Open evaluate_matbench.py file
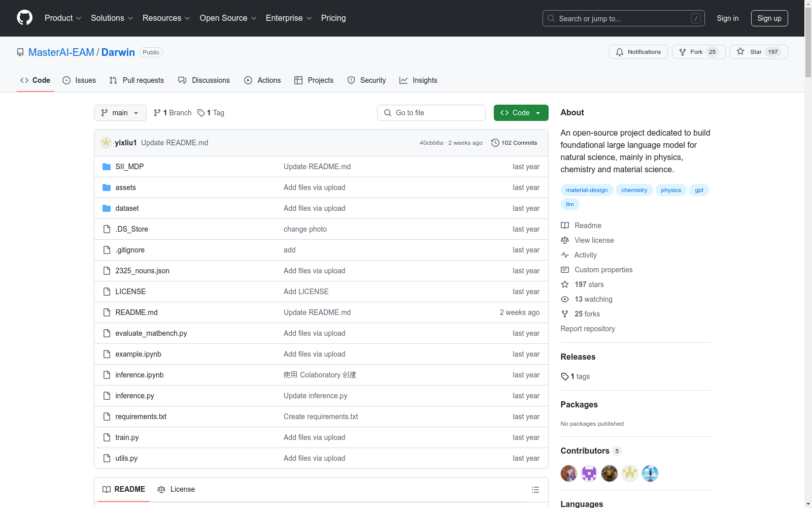Screen dimensions: 812x508 click(151, 333)
